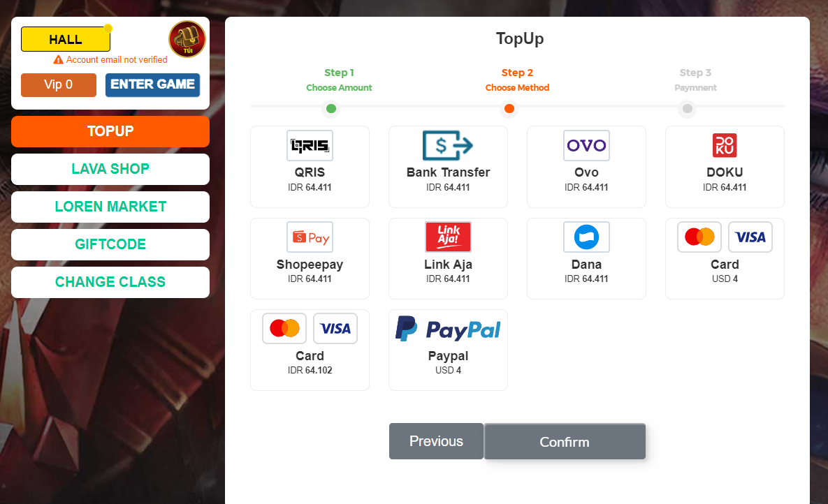Screen dimensions: 828x504
Task: Pick the Dana blue wallet icon
Action: [x=586, y=237]
